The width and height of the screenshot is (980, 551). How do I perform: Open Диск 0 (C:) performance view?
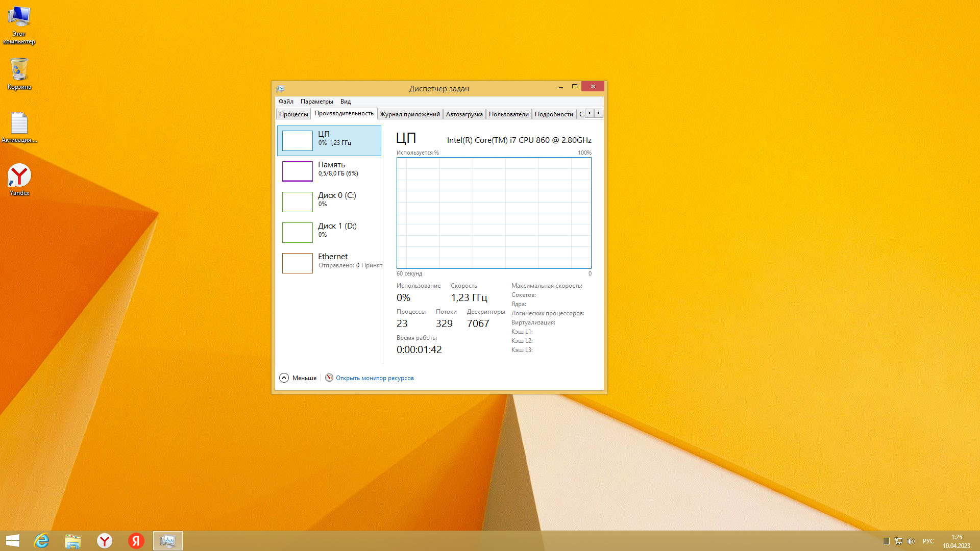coord(329,202)
